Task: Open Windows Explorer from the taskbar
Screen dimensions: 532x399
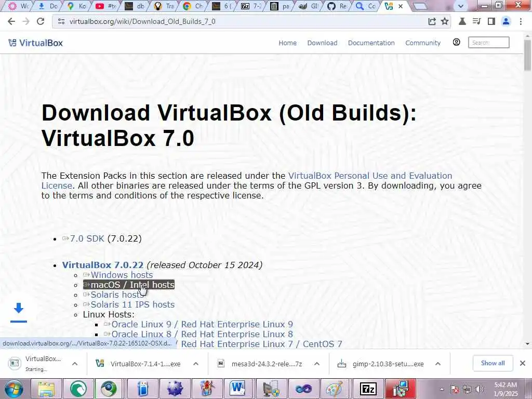Action: tap(46, 389)
